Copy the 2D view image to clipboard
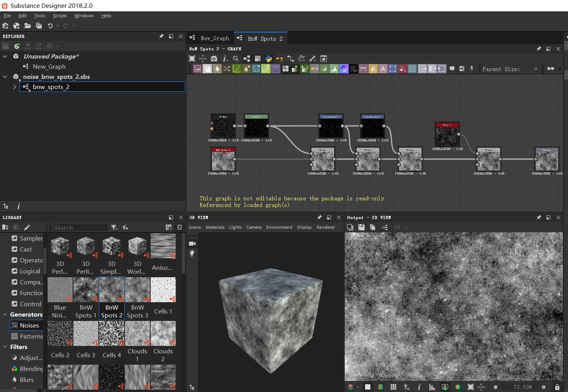The height and width of the screenshot is (392, 568). [373, 227]
